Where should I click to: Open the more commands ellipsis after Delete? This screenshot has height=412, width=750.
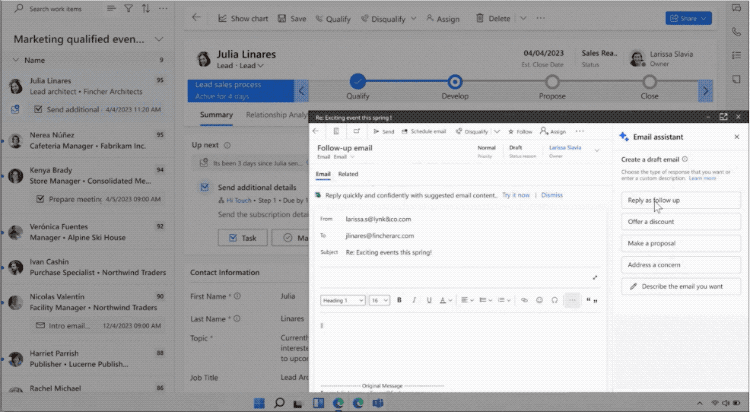[x=540, y=18]
